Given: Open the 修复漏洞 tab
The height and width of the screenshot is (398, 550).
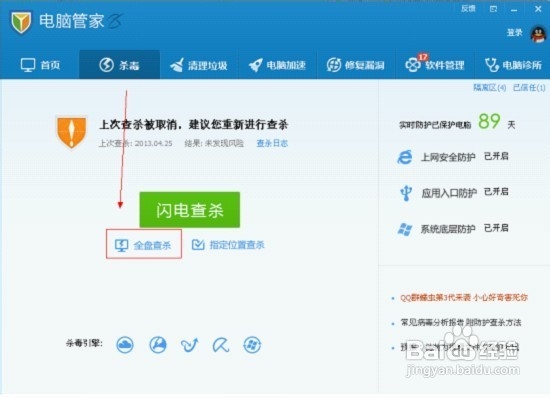Looking at the screenshot, I should (x=356, y=65).
